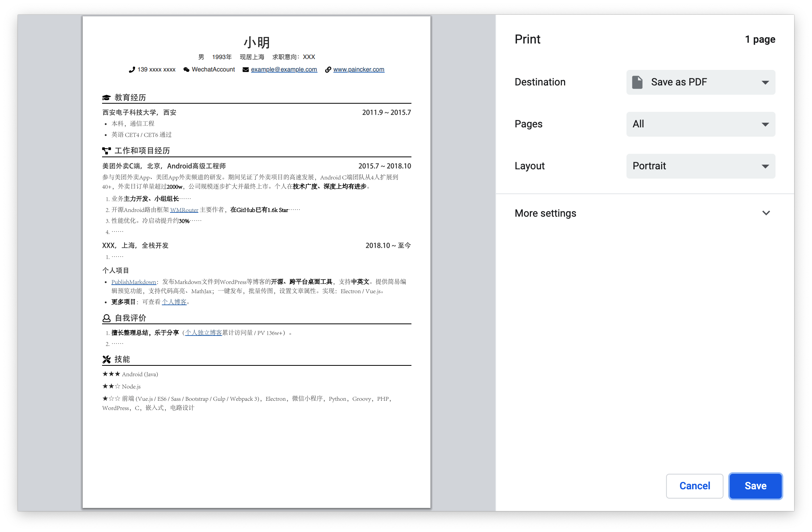The image size is (812, 532).
Task: Click the PublishMarkdown project link
Action: (x=134, y=282)
